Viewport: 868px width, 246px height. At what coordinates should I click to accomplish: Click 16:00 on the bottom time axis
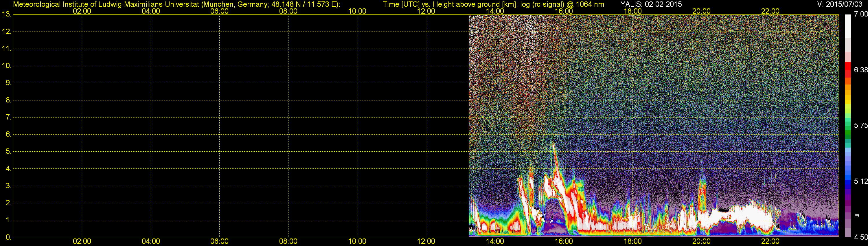564,241
